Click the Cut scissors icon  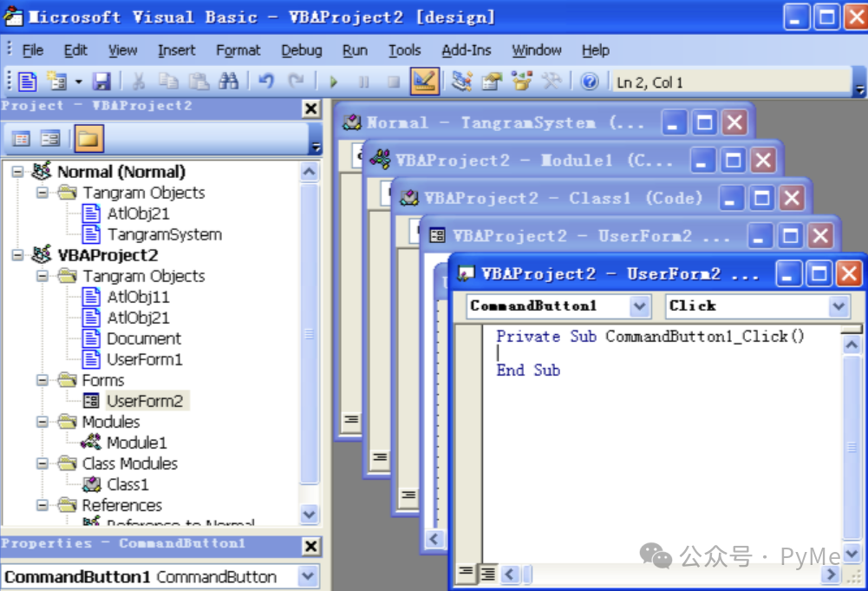pyautogui.click(x=139, y=82)
